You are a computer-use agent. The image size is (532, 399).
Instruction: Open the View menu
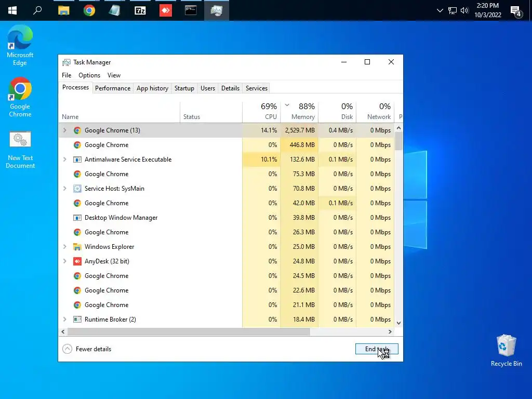pos(114,75)
